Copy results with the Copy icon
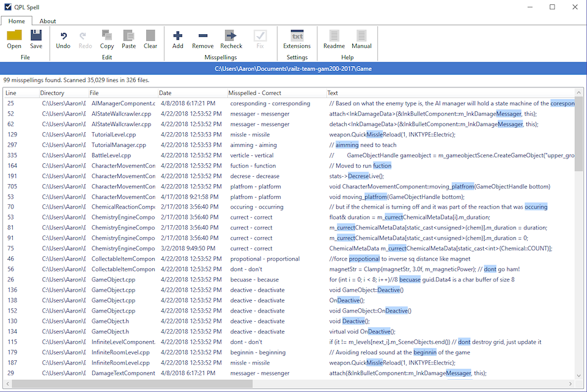This screenshot has height=392, width=587. [x=106, y=35]
